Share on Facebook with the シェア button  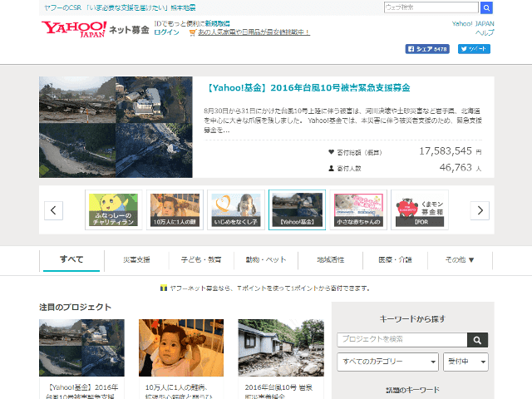427,49
